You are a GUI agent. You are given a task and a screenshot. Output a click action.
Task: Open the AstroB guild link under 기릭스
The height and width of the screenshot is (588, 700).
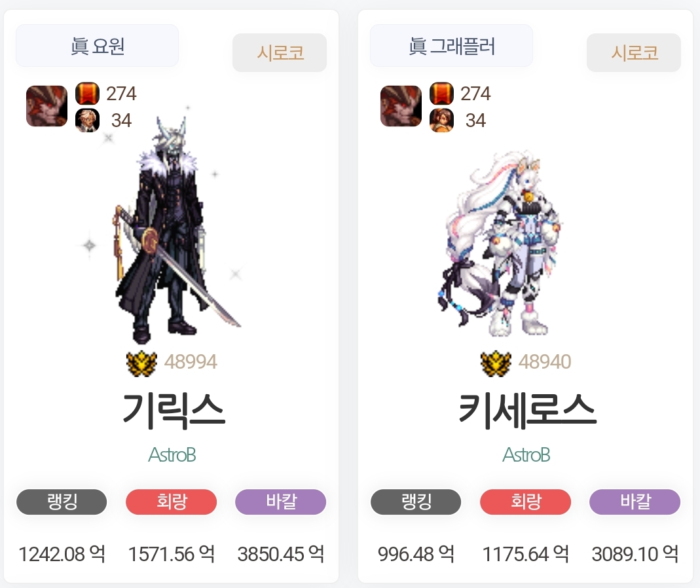[172, 455]
